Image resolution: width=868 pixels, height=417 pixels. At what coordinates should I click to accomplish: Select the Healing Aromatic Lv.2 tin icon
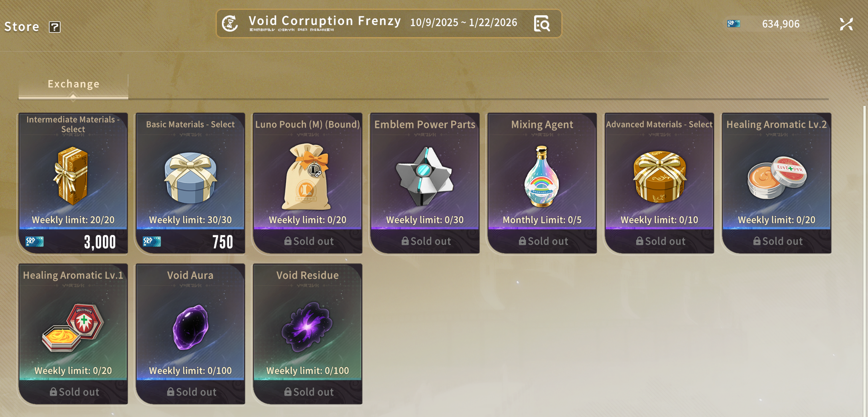point(777,178)
